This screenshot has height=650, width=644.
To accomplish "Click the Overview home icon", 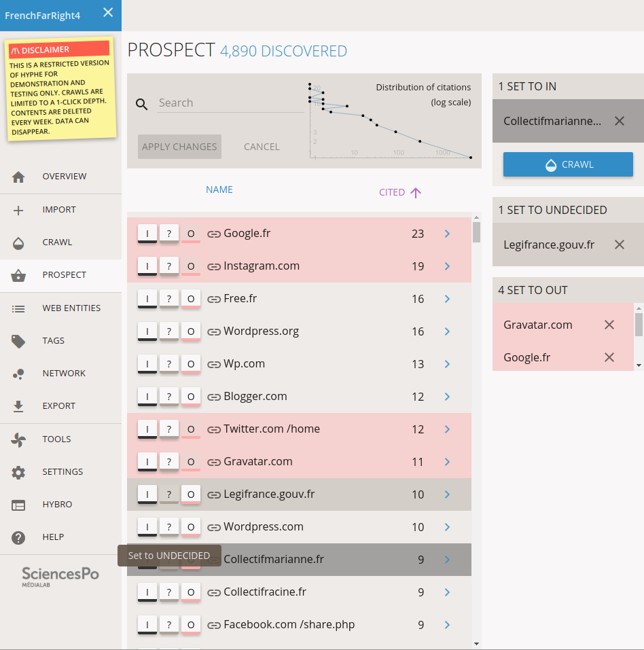I will coord(18,177).
